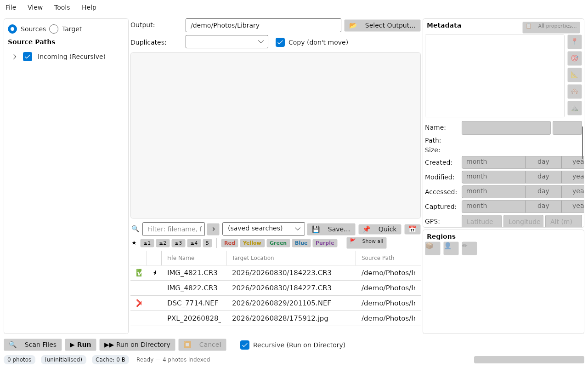Open All properties from Metadata header
This screenshot has width=588, height=368.
(551, 28)
